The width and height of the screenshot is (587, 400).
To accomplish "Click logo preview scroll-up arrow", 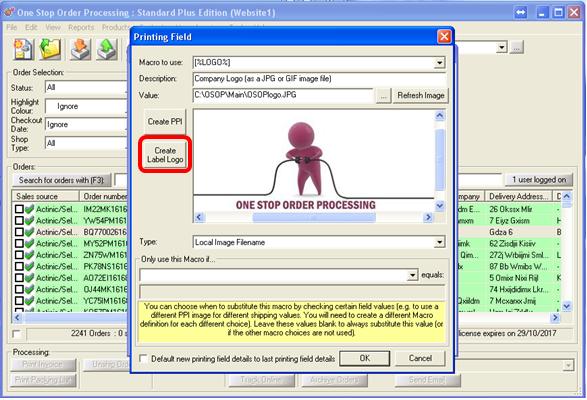I will [440, 116].
